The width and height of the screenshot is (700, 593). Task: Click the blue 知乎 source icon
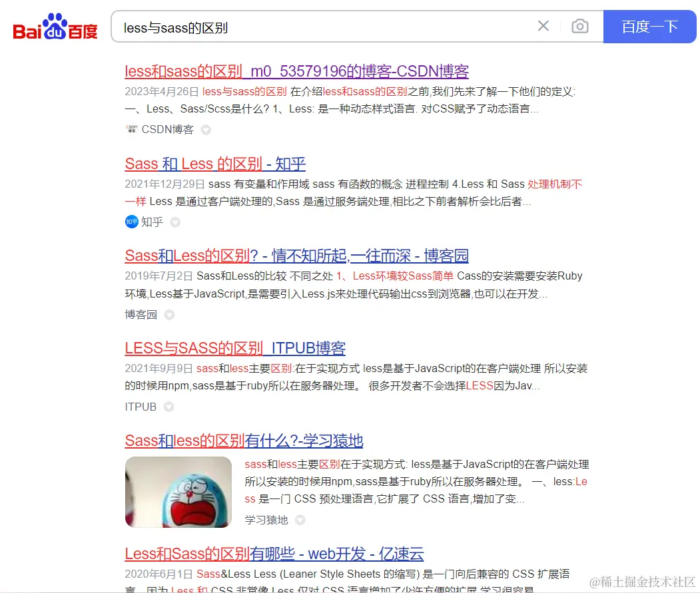coord(132,222)
